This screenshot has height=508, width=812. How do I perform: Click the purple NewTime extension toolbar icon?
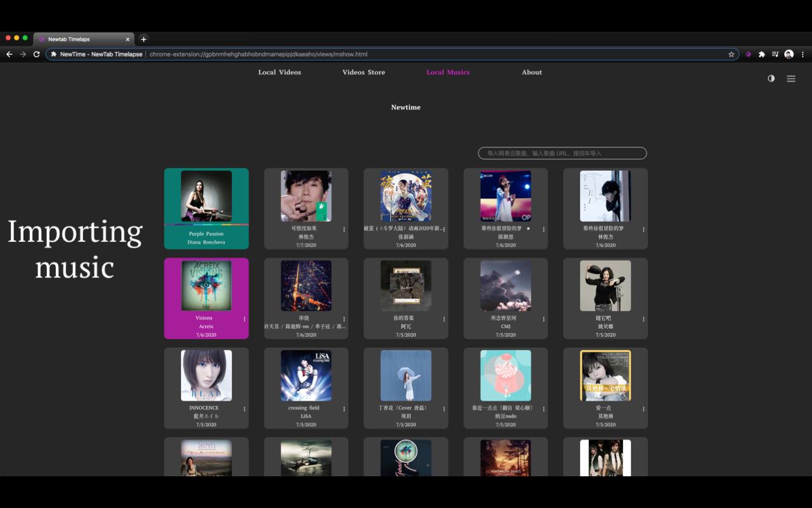[x=749, y=54]
